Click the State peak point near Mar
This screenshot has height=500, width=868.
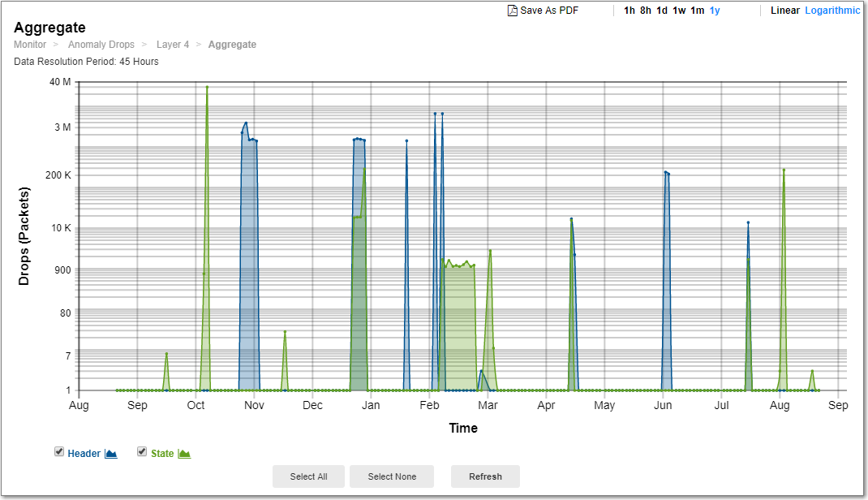pos(490,251)
